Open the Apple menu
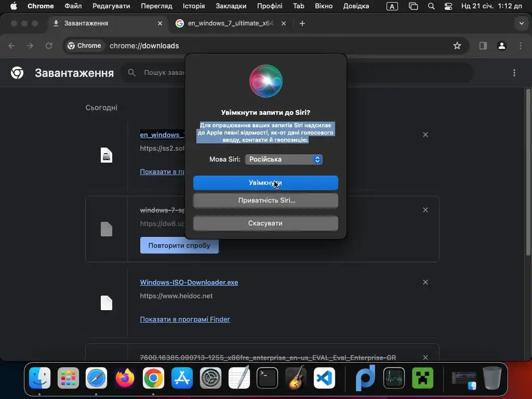 (x=14, y=6)
